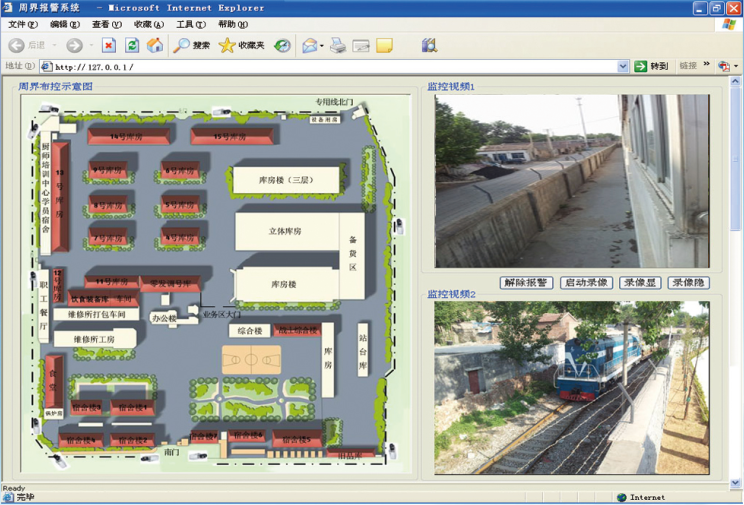Open the Mail icon dropdown arrow
This screenshot has width=744, height=505.
(322, 46)
